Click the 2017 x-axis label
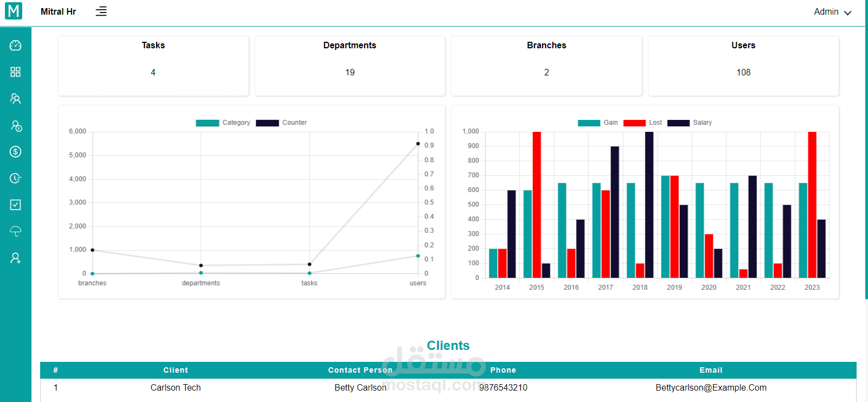The image size is (868, 402). coord(605,288)
